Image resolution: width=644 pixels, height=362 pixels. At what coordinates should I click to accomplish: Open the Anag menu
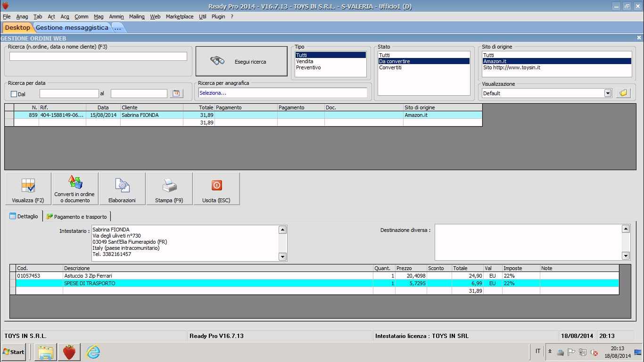click(x=22, y=16)
